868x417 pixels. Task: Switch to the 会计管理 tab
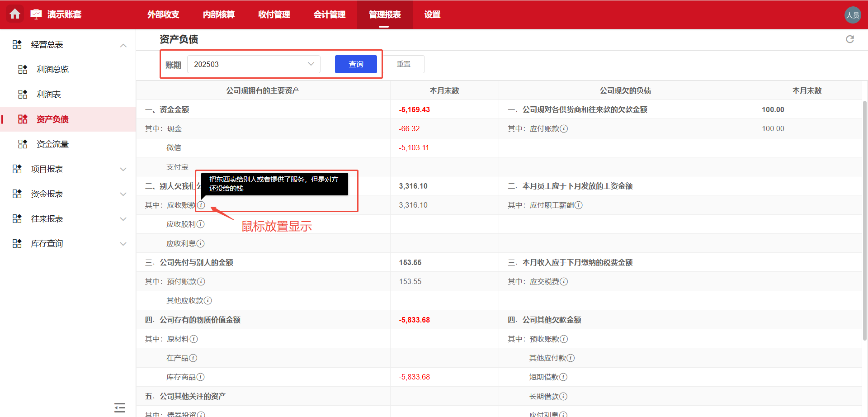point(330,14)
